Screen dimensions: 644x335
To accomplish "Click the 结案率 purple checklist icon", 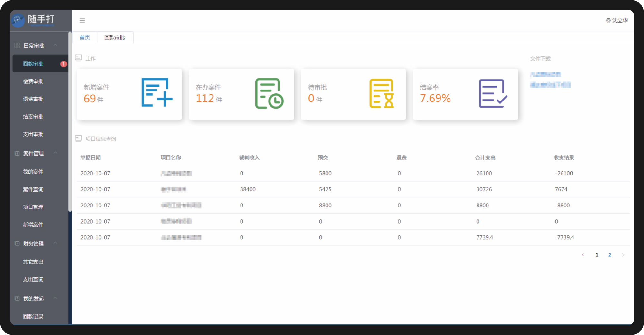I will pyautogui.click(x=493, y=93).
